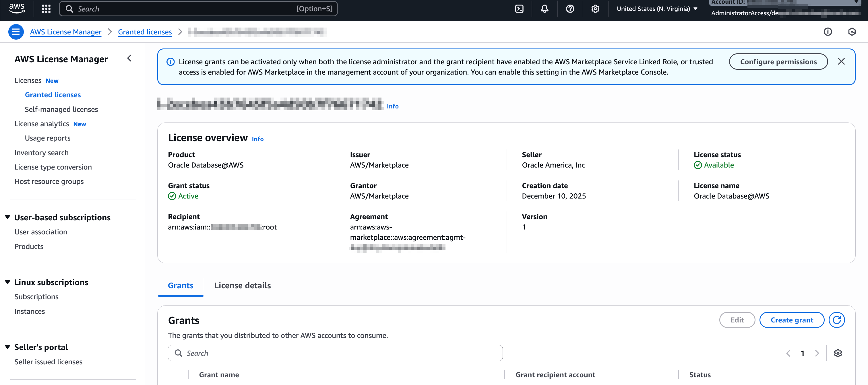Launch the Amazon Q assistant icon
The width and height of the screenshot is (868, 385).
(x=852, y=32)
